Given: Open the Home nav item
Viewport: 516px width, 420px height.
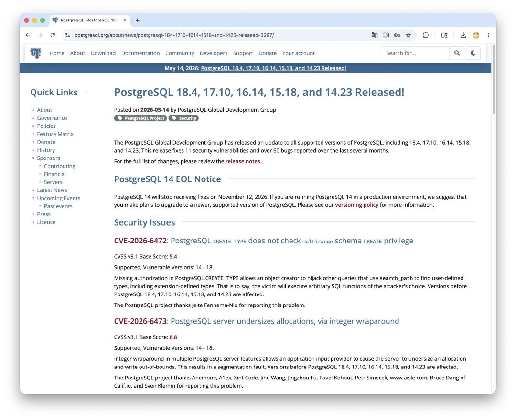Looking at the screenshot, I should point(57,53).
